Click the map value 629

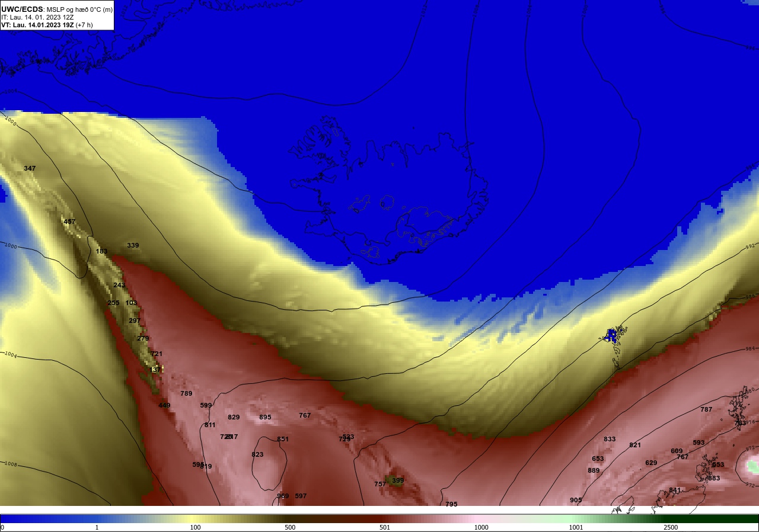(651, 463)
